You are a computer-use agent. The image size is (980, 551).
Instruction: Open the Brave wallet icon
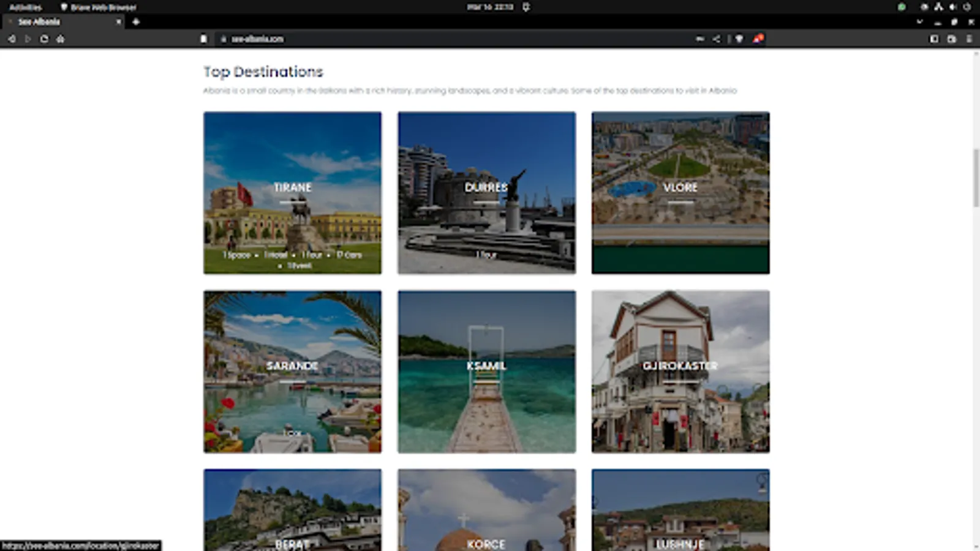click(951, 39)
